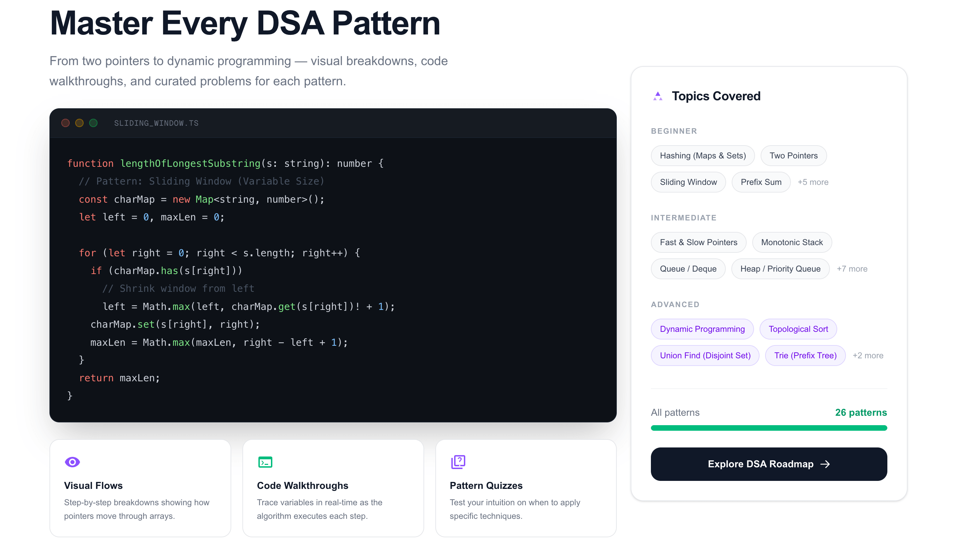Click the SLIDING_WINDOW.TS file name
The height and width of the screenshot is (546, 980).
pos(156,123)
